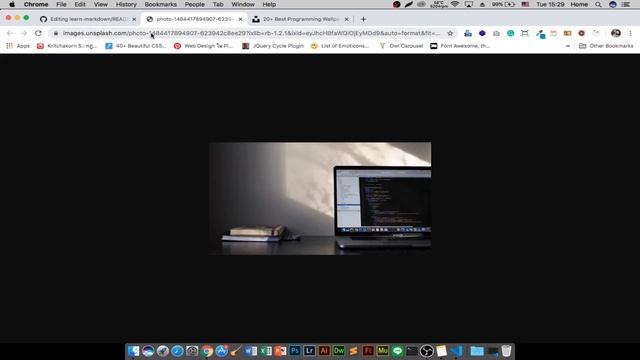Open Terminal from the Dock

tap(412, 351)
